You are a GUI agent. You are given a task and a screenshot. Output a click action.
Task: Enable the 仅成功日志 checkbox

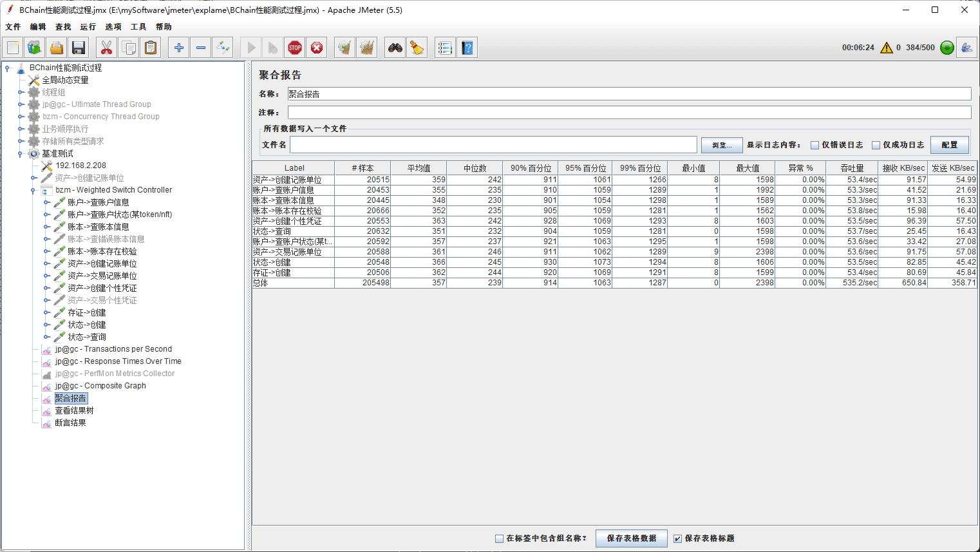coord(876,145)
